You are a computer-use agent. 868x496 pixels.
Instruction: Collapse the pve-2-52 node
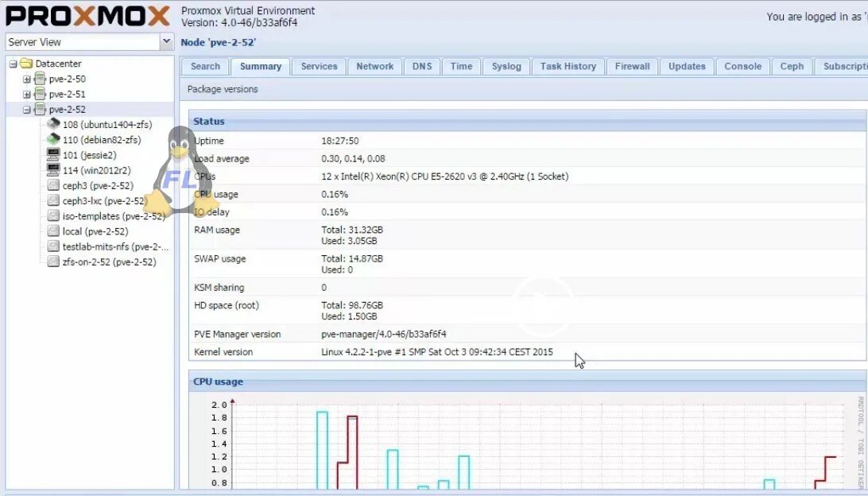point(26,110)
